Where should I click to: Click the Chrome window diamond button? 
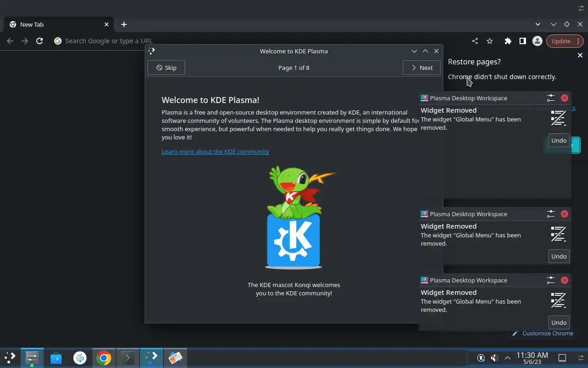click(567, 24)
